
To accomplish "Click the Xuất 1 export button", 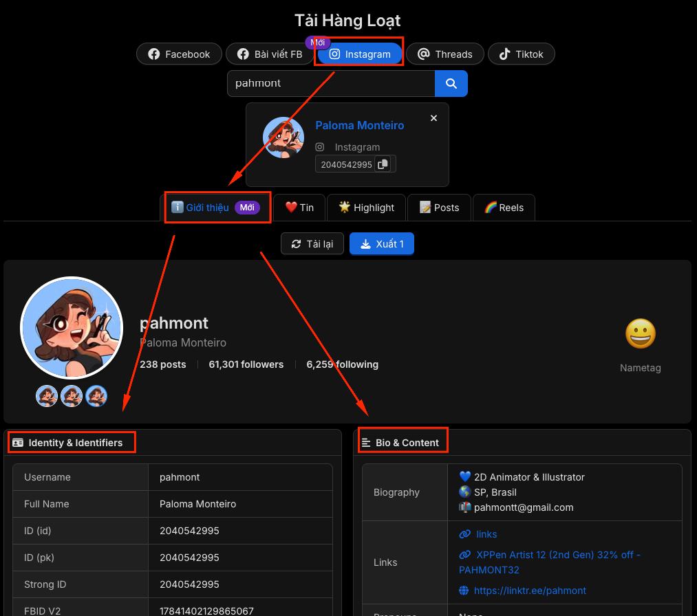I will (382, 244).
